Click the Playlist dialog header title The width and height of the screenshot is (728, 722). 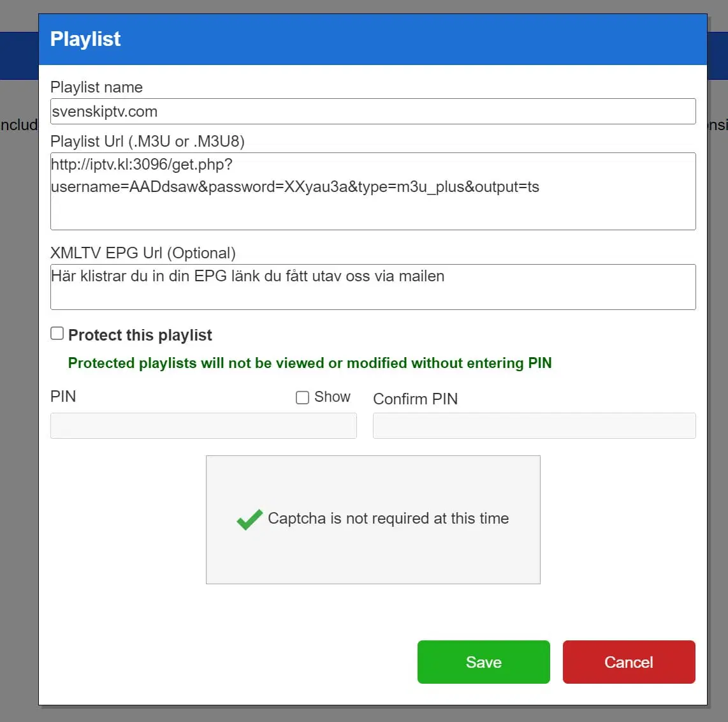[x=85, y=39]
